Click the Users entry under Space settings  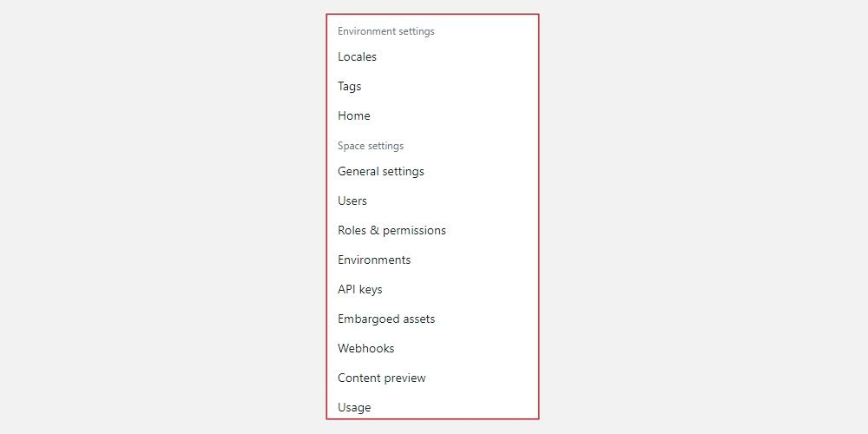tap(352, 201)
